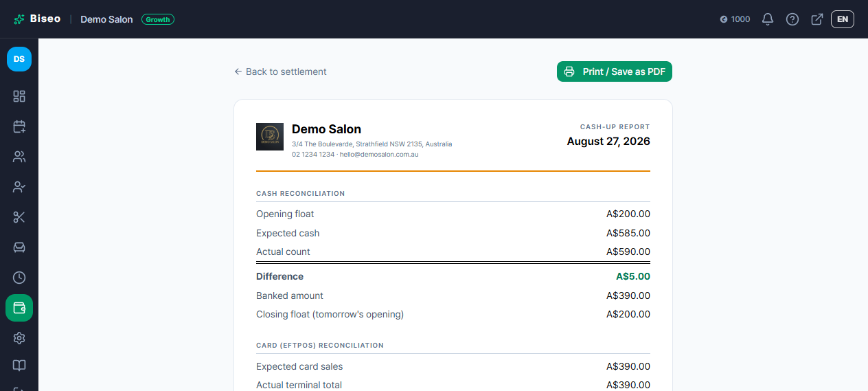Open the scissors services icon in sidebar

(x=19, y=217)
